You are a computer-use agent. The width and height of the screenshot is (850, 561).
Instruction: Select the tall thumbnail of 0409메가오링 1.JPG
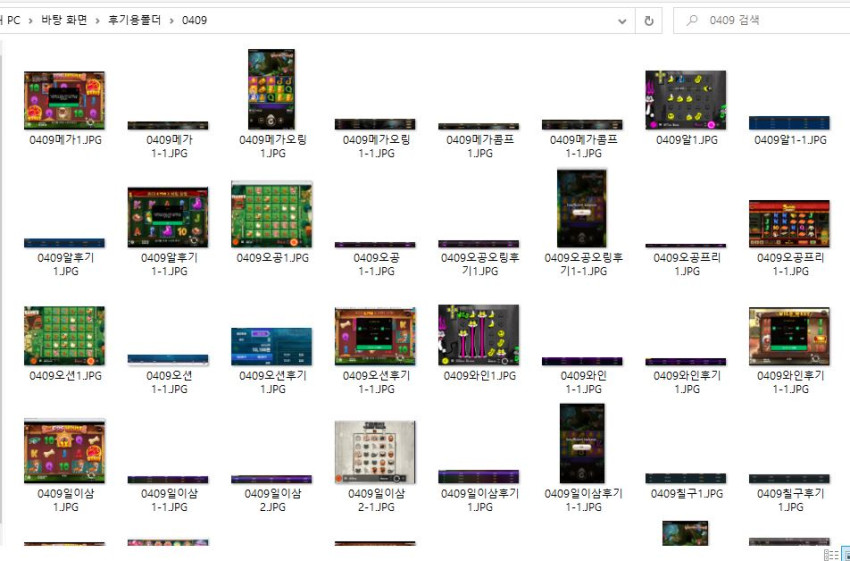coord(272,89)
